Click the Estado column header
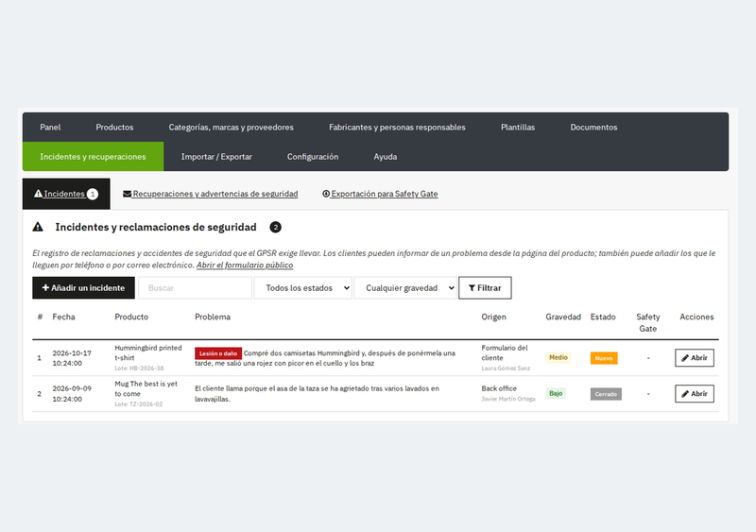This screenshot has height=532, width=756. [x=603, y=317]
